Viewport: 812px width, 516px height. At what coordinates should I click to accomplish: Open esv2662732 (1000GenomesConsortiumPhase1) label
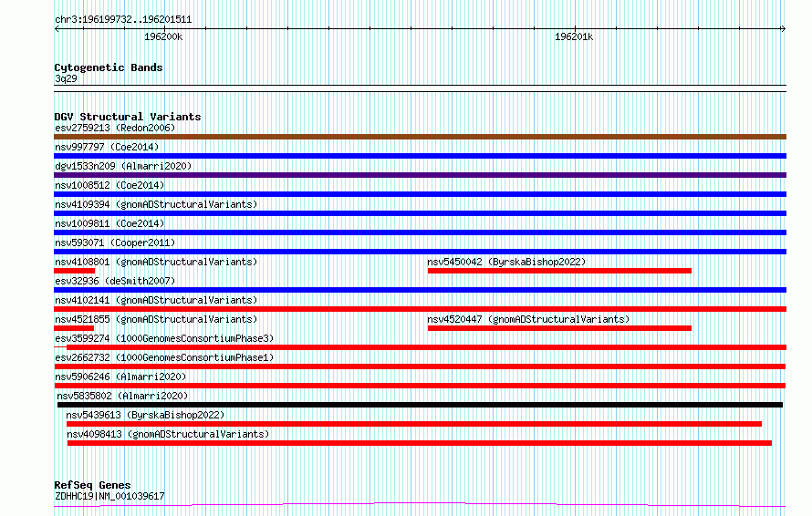coord(164,357)
